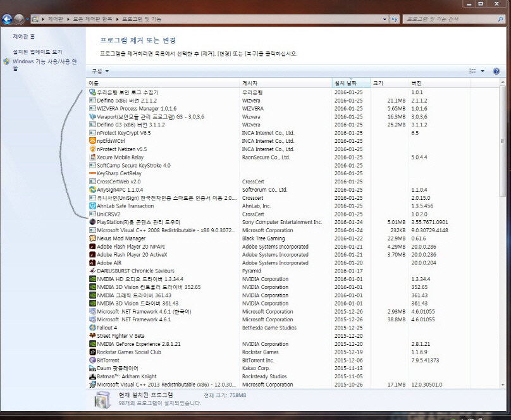The image size is (511, 420).
Task: Open the address bar history dropdown arrow
Action: coord(385,19)
